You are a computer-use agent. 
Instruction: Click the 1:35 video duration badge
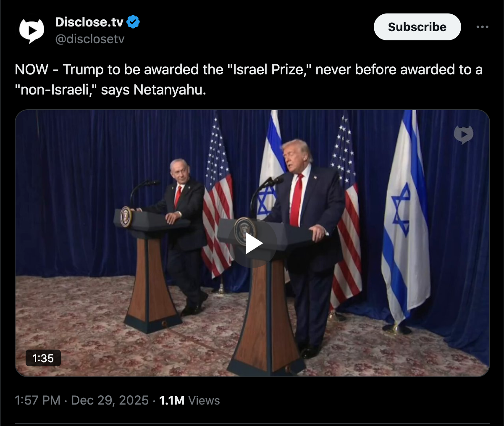click(x=43, y=358)
